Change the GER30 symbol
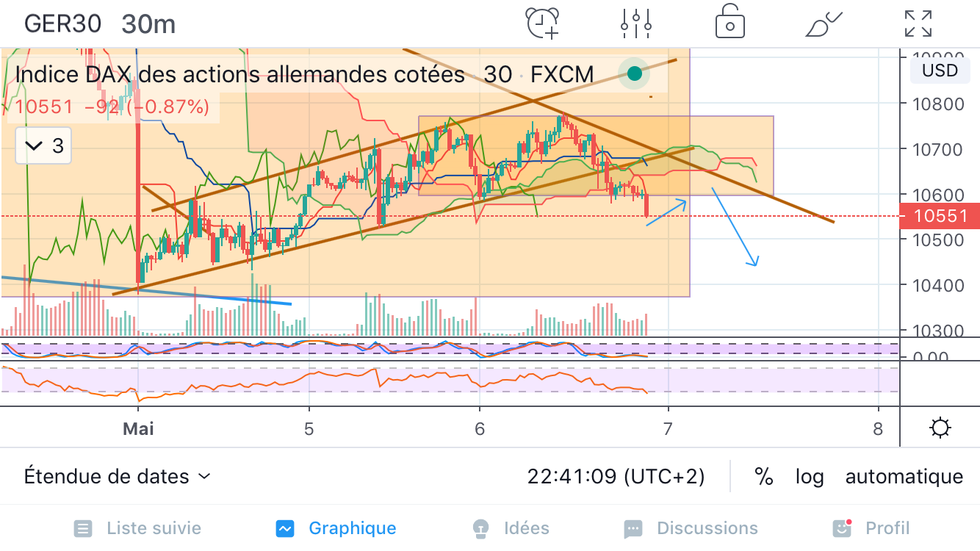Screen dimensions: 980x551 62,24
